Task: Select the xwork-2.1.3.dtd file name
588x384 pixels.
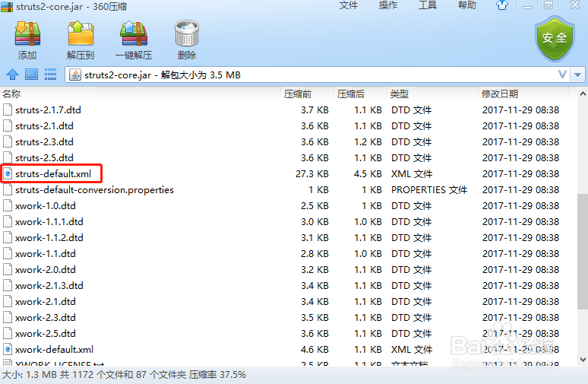Action: (x=49, y=286)
